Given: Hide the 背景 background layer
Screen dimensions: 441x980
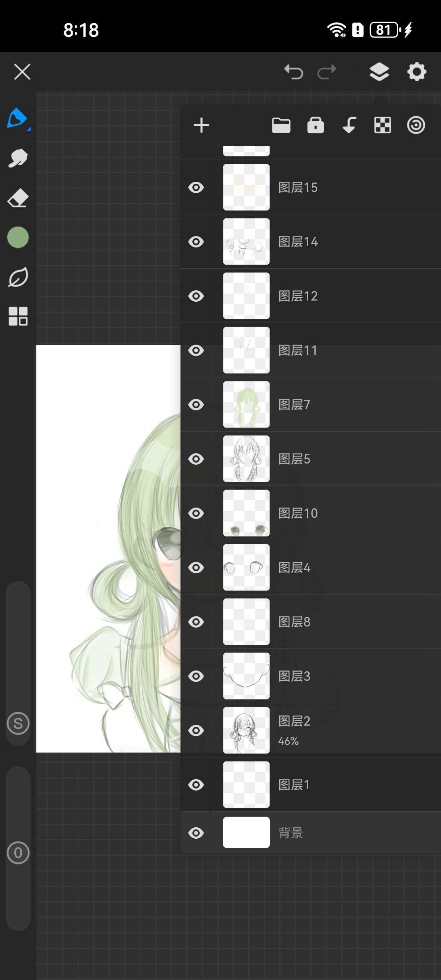Looking at the screenshot, I should [x=196, y=833].
